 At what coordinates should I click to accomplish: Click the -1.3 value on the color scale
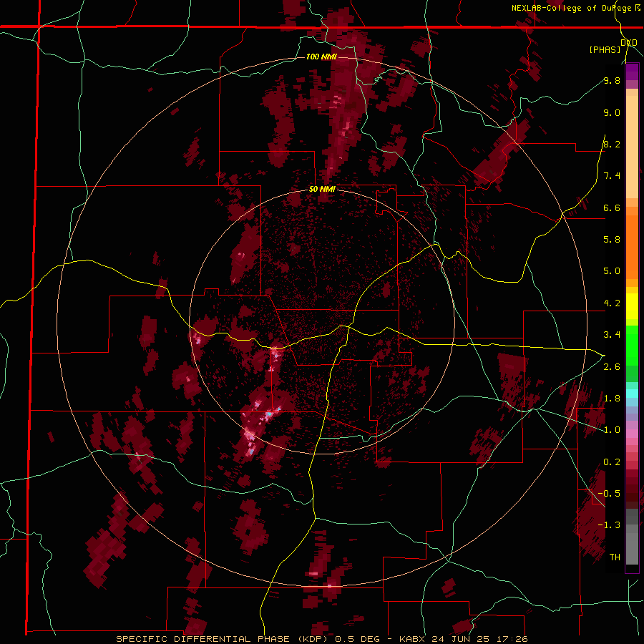tap(609, 525)
